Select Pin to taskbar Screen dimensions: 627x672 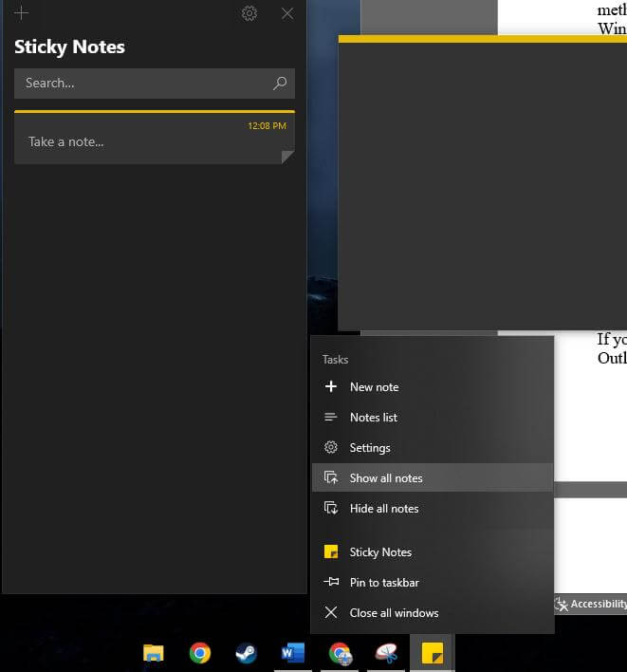point(433,583)
